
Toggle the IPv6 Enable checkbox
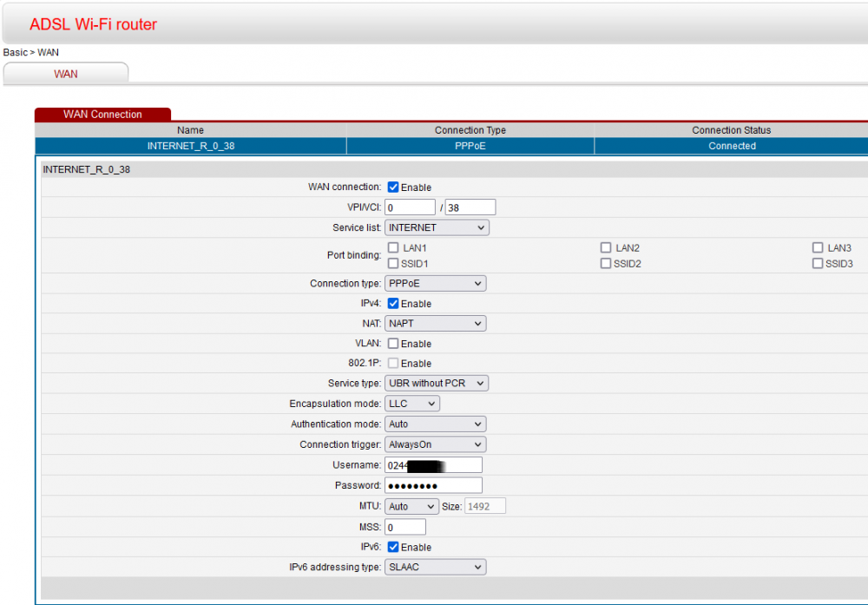[393, 548]
